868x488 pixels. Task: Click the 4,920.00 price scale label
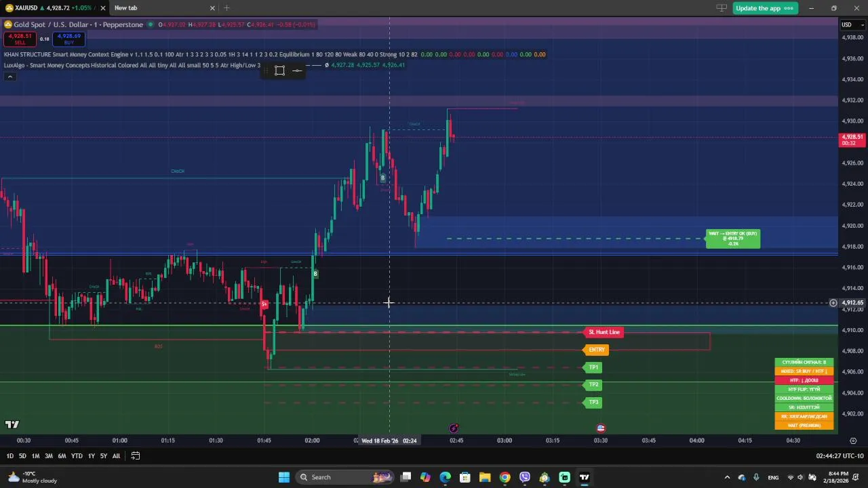(852, 226)
